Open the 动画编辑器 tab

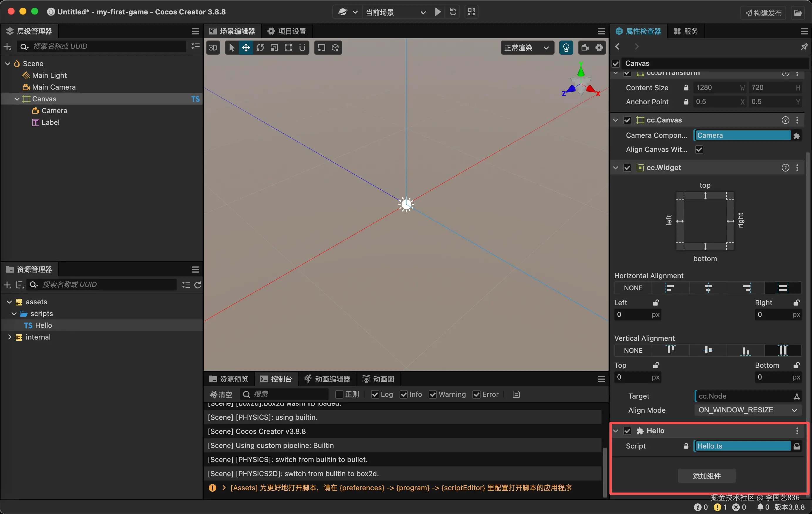tap(327, 379)
